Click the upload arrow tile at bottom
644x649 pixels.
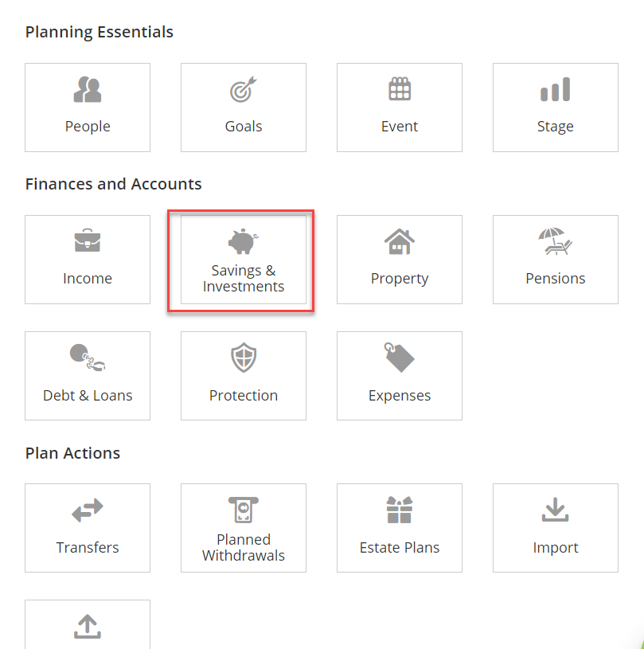88,624
